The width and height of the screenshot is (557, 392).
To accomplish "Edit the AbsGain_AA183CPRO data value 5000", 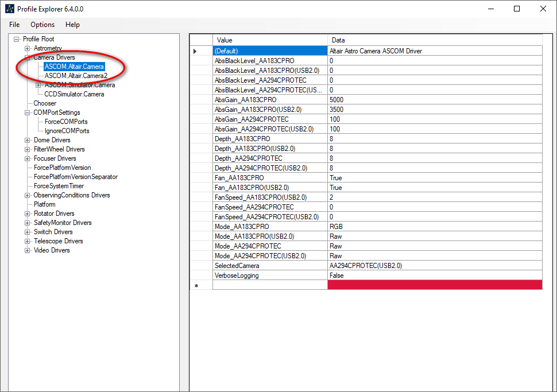I will [x=434, y=100].
